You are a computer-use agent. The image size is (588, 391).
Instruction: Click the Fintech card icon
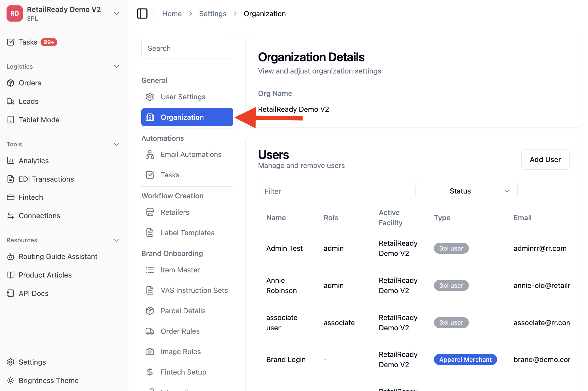(x=10, y=197)
